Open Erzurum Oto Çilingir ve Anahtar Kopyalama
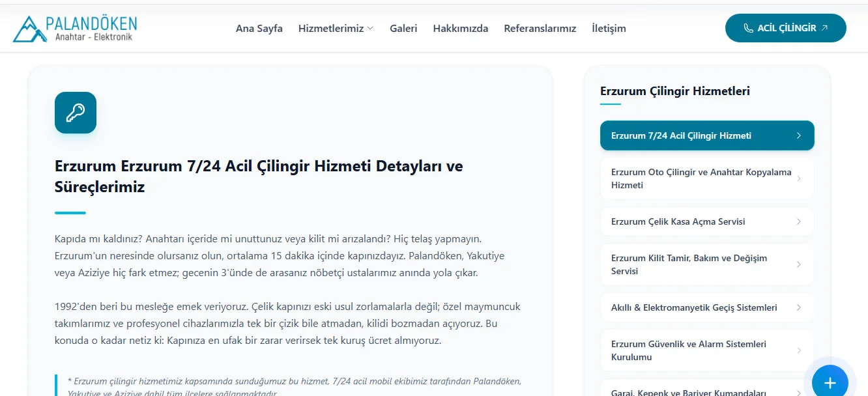The width and height of the screenshot is (868, 396). 707,178
